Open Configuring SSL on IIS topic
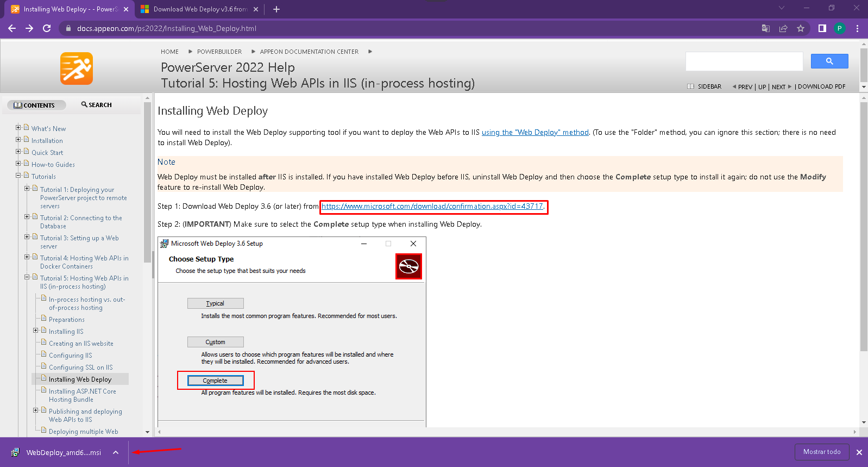 80,368
